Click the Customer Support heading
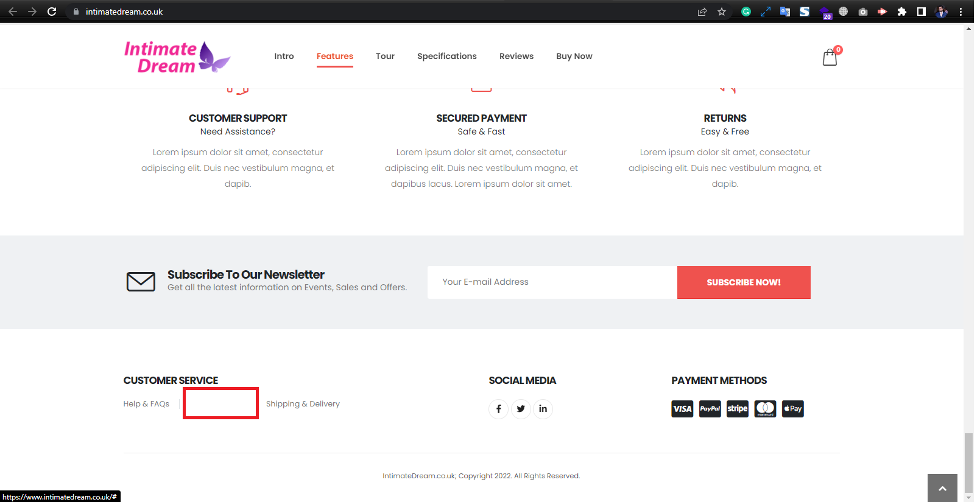 [238, 118]
